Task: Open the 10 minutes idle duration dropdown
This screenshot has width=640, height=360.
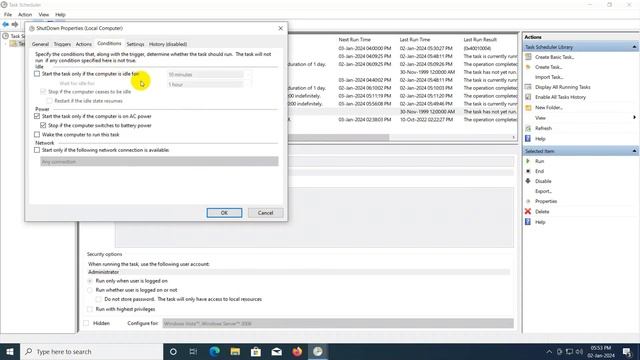Action: point(209,74)
